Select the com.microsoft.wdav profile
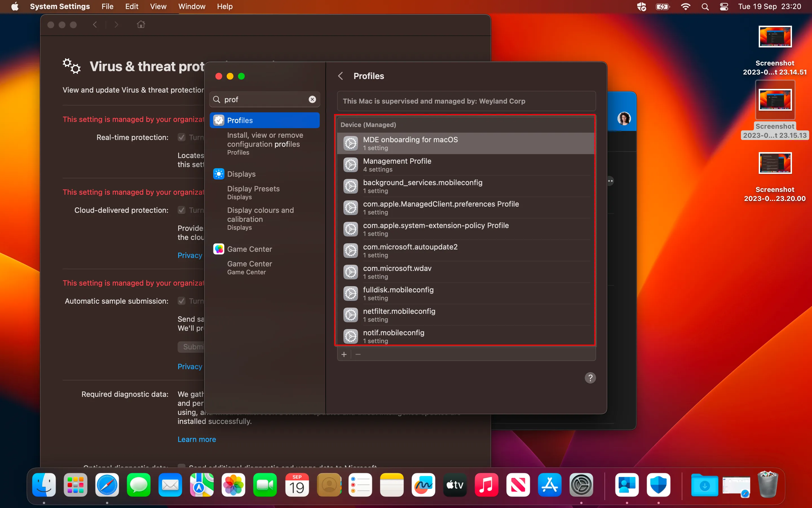812x508 pixels. [466, 272]
